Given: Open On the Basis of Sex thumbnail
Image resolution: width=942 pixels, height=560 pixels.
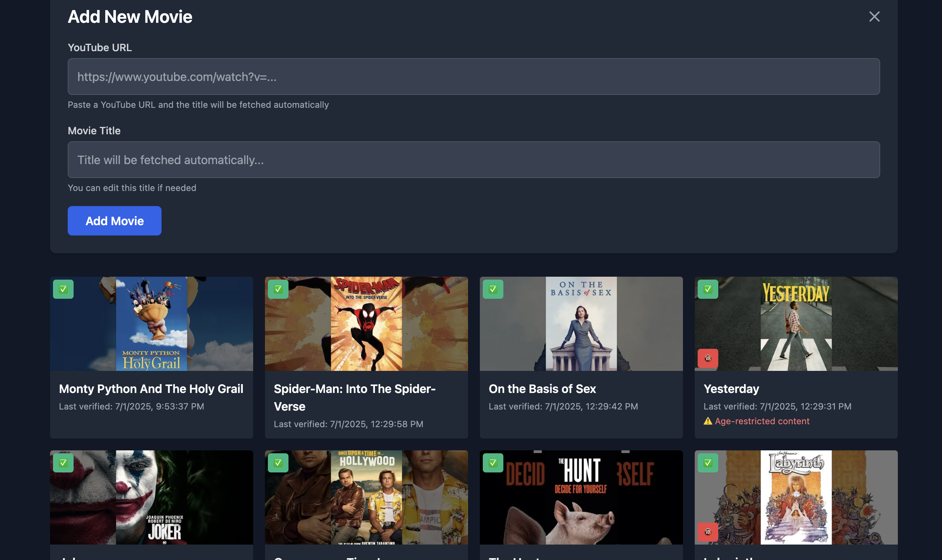Looking at the screenshot, I should pyautogui.click(x=581, y=324).
